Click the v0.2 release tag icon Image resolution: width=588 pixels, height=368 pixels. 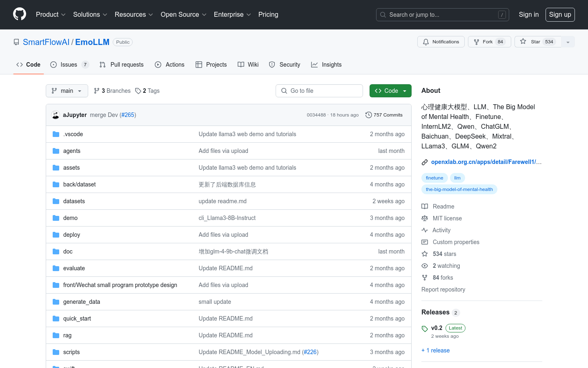point(425,328)
